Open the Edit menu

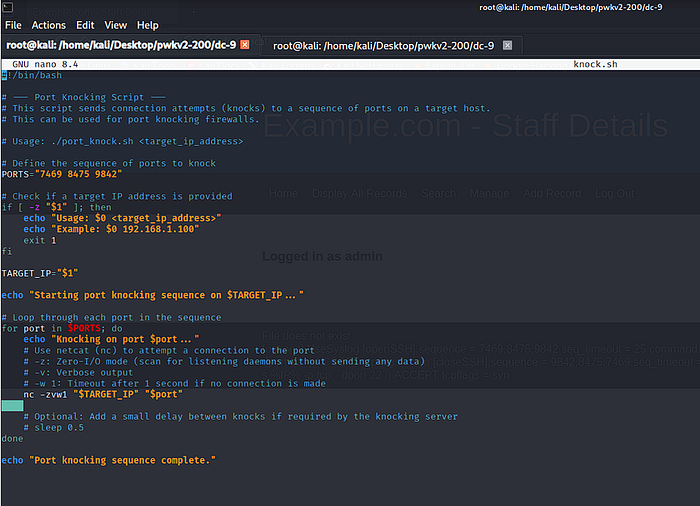click(x=85, y=25)
